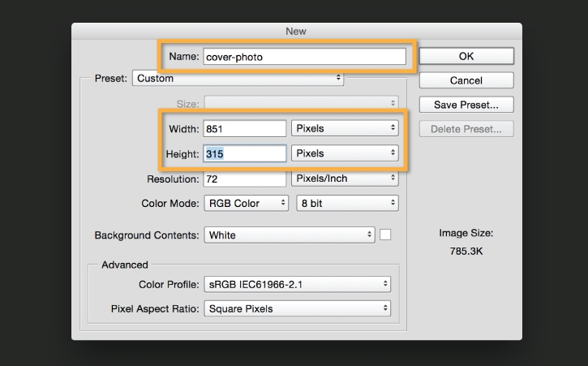Open the Height units Pixels dropdown
588x366 pixels.
coord(346,153)
